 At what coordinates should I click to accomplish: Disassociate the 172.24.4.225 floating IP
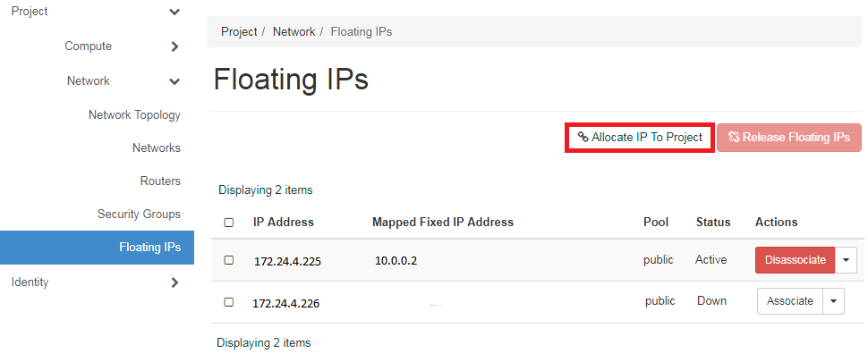pos(795,260)
